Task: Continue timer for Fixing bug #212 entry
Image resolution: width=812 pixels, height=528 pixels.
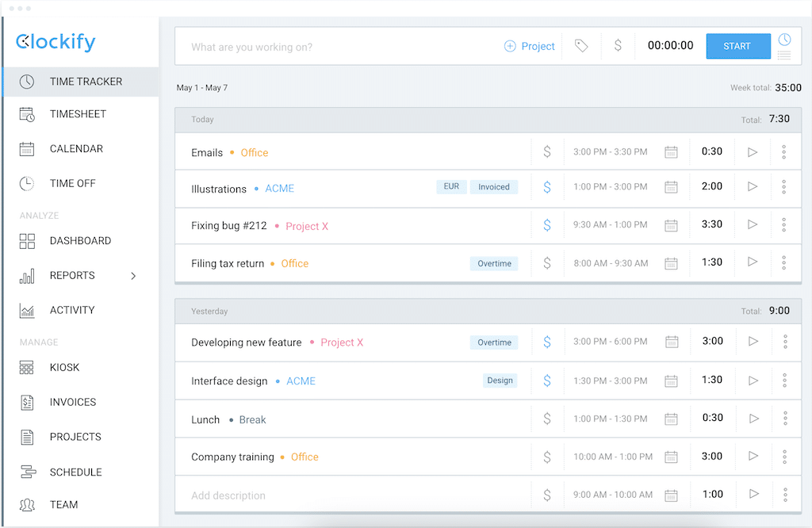Action: pos(753,225)
